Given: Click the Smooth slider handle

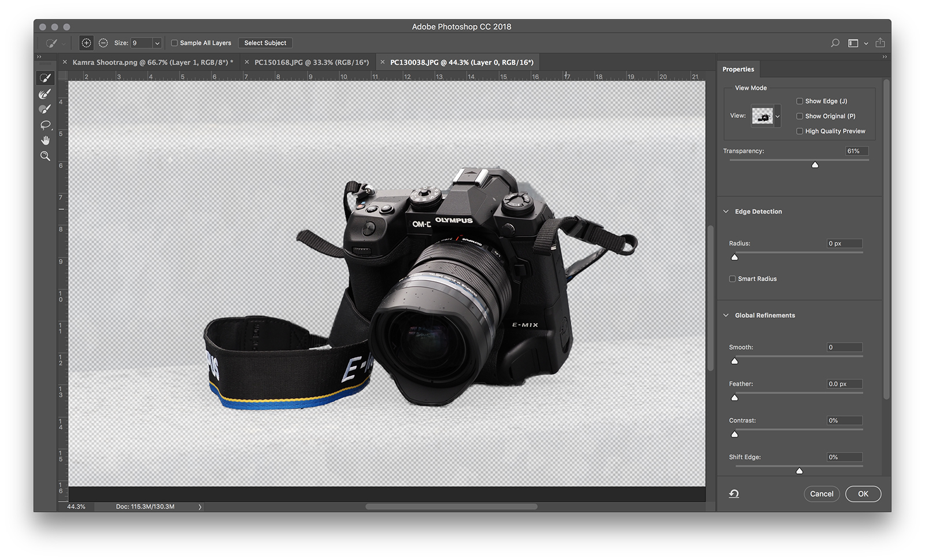Looking at the screenshot, I should [735, 361].
